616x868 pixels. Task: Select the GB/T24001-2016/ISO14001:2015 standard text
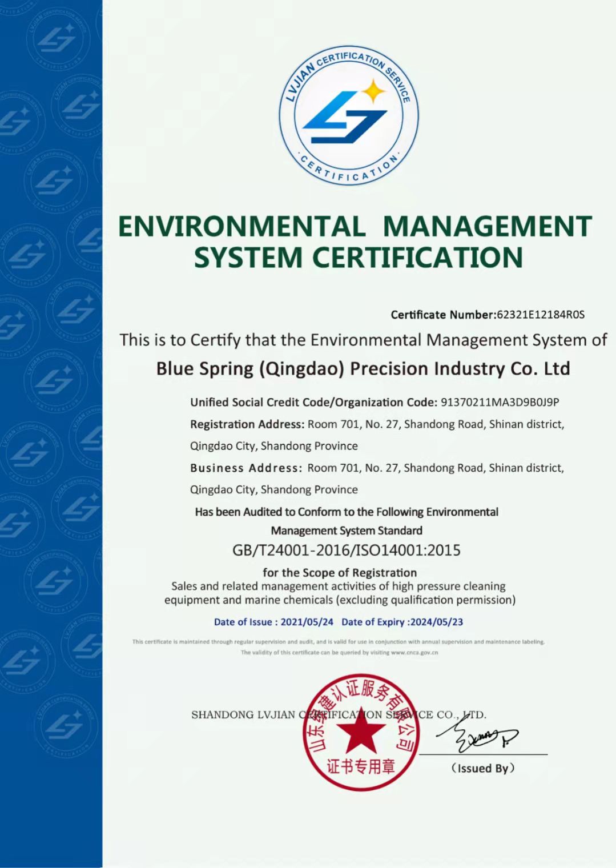tap(346, 550)
